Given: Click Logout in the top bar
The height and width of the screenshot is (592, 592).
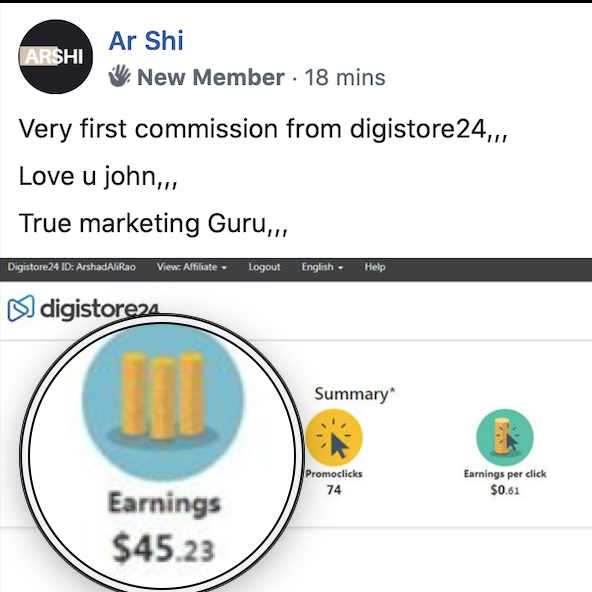Looking at the screenshot, I should [x=264, y=267].
